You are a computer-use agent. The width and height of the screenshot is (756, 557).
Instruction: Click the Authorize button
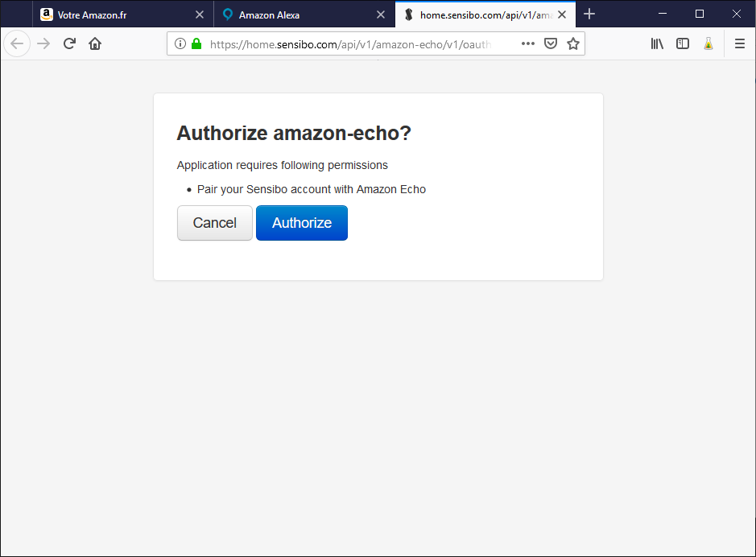click(302, 223)
